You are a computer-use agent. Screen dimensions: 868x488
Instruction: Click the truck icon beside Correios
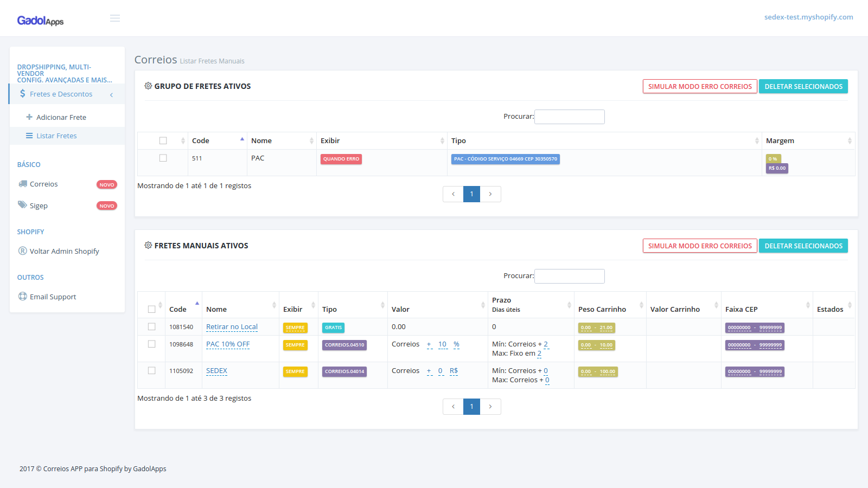[x=23, y=184]
